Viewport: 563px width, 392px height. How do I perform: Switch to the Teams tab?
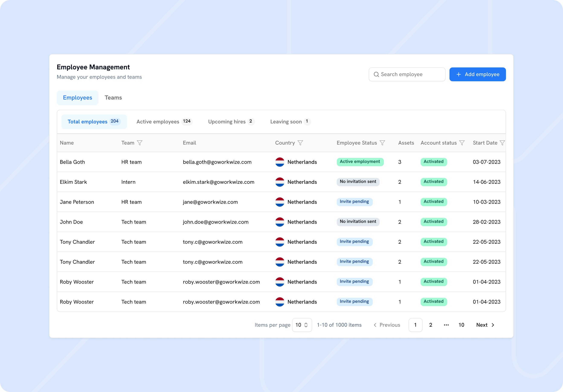pyautogui.click(x=113, y=98)
